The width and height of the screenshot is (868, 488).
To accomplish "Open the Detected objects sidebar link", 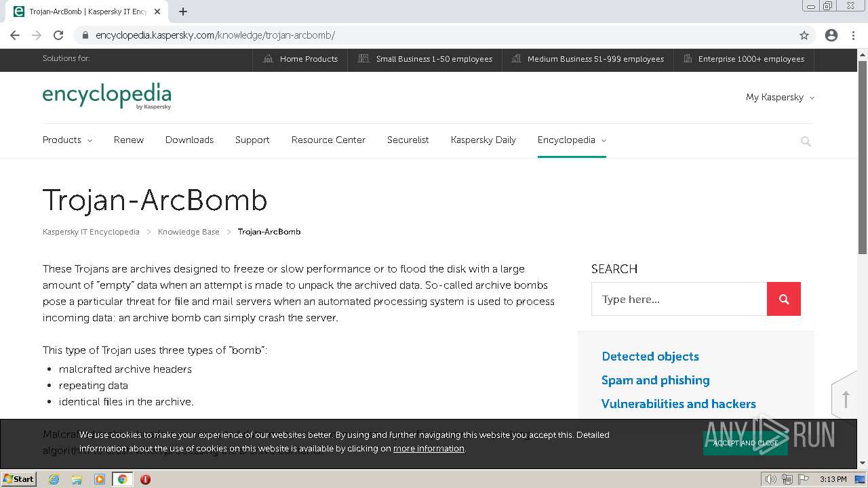I will (650, 357).
